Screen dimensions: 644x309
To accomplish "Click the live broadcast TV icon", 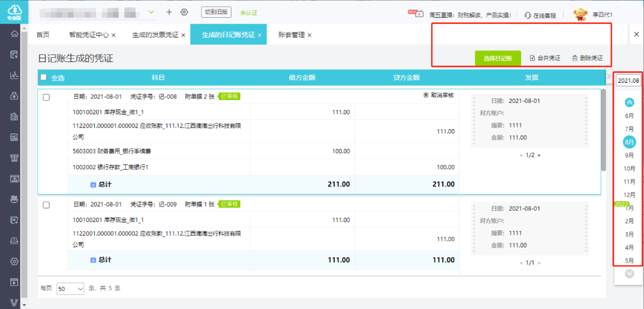I will tap(416, 13).
